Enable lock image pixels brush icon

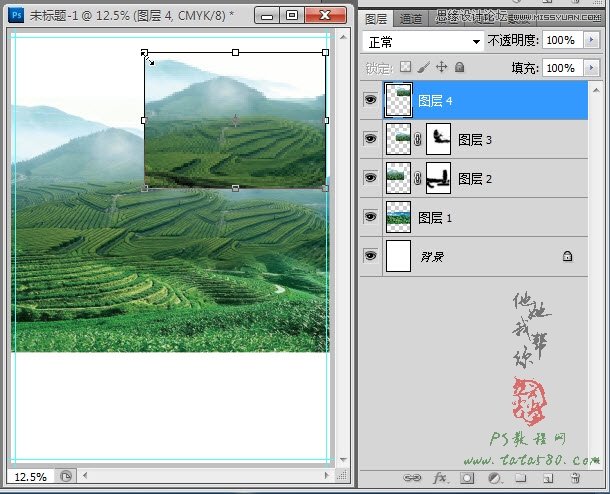click(x=424, y=67)
